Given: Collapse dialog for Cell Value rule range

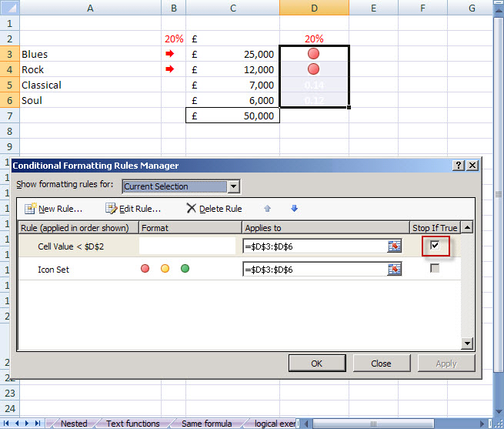Looking at the screenshot, I should pyautogui.click(x=395, y=246).
